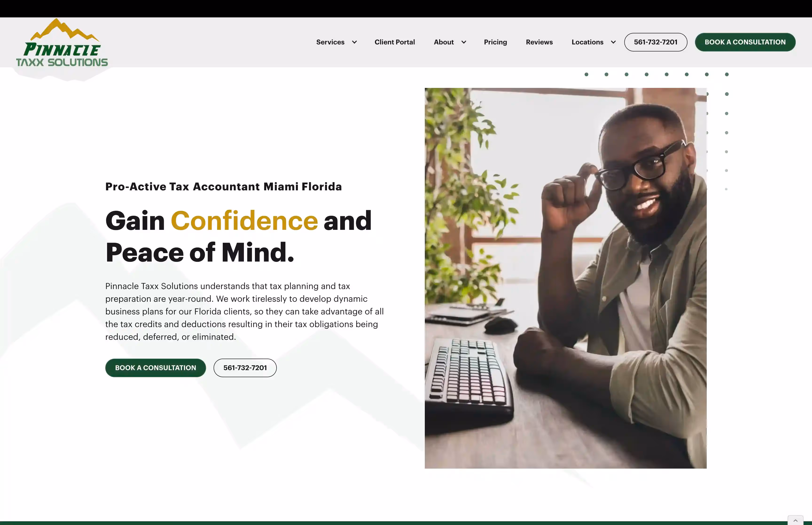Expand the Locations dropdown chevron

tap(613, 42)
